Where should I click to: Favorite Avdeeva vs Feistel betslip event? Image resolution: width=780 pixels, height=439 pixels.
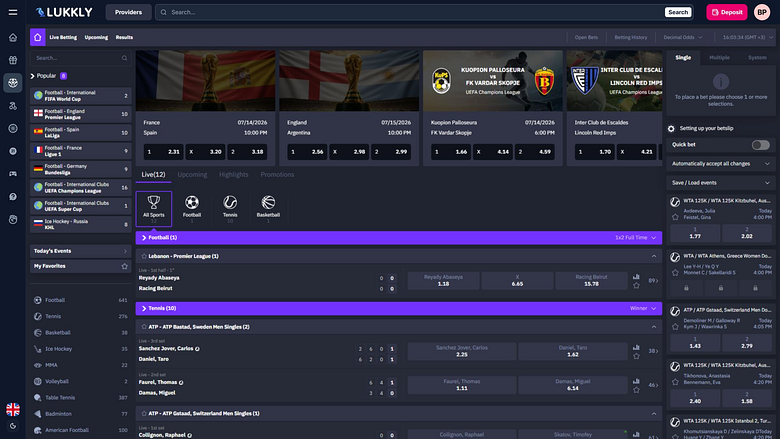click(x=675, y=217)
